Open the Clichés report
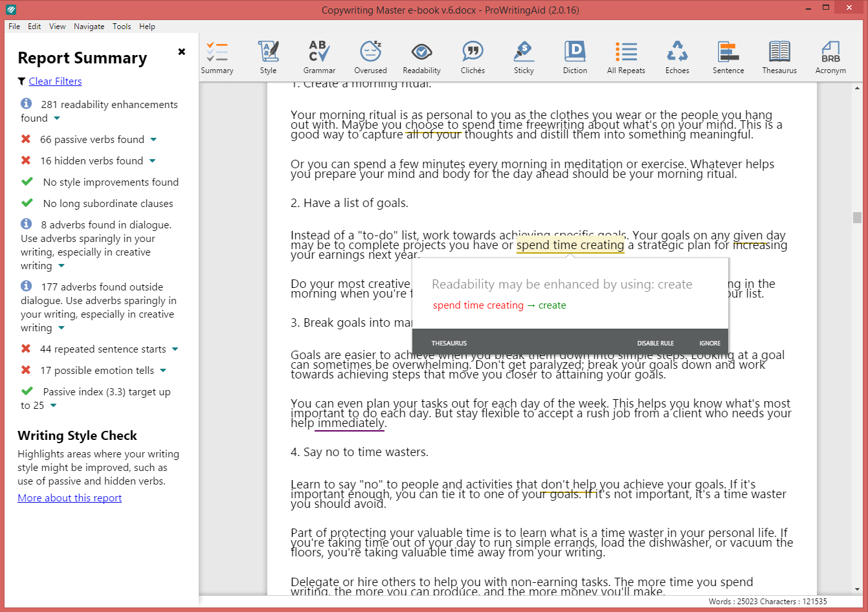 473,57
